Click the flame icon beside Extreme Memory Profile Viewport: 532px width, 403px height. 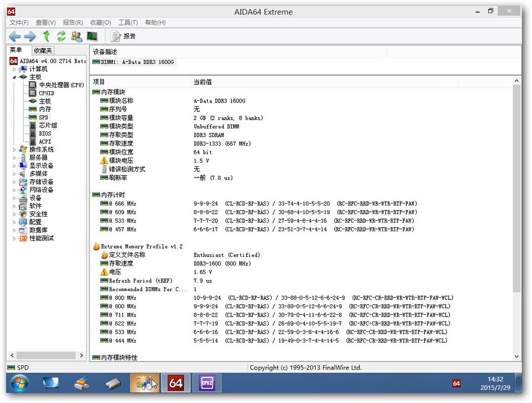pyautogui.click(x=96, y=247)
